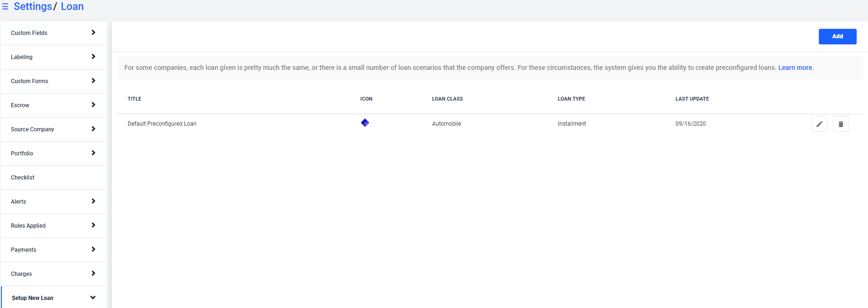Expand the Alerts chevron

(93, 201)
